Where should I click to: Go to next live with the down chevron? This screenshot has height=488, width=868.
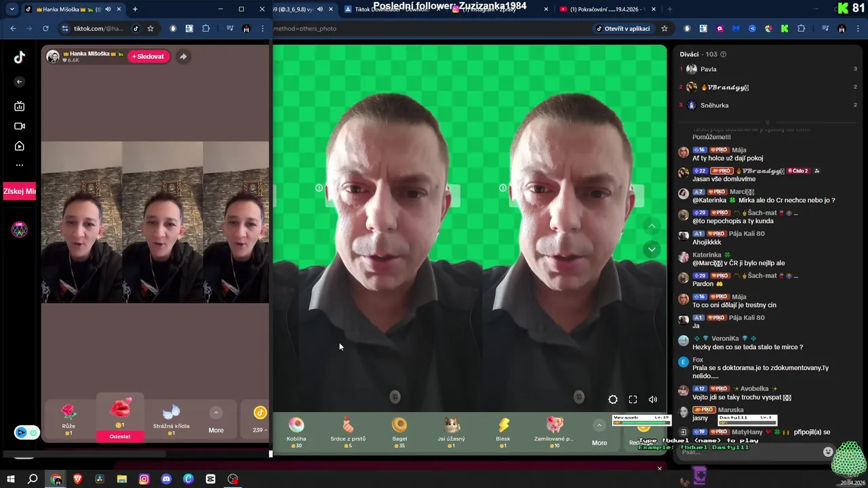pyautogui.click(x=652, y=249)
